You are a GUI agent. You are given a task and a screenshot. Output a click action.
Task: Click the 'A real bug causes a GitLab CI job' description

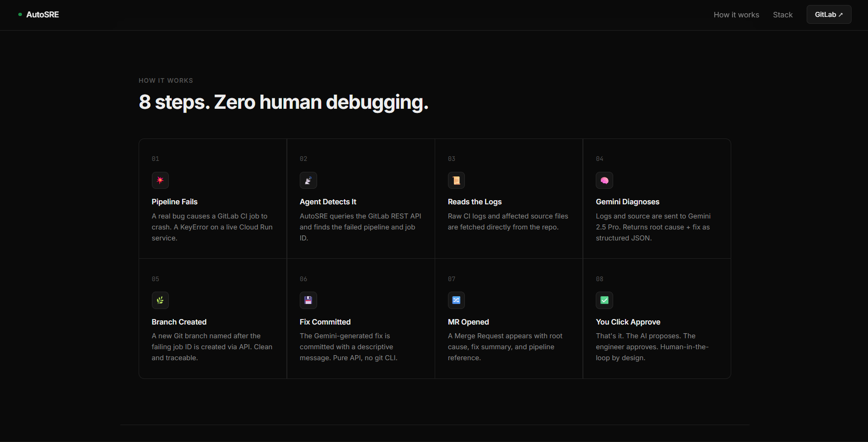pyautogui.click(x=212, y=227)
